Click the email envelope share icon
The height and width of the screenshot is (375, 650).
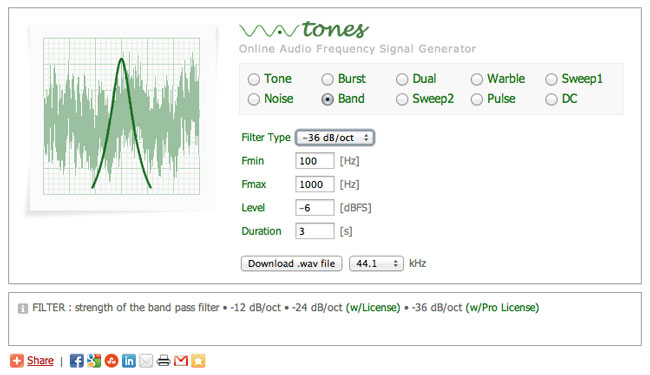click(x=146, y=360)
